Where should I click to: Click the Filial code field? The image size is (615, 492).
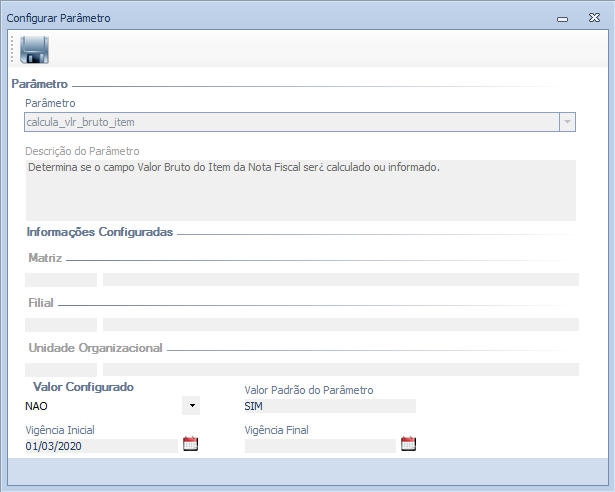click(x=61, y=325)
